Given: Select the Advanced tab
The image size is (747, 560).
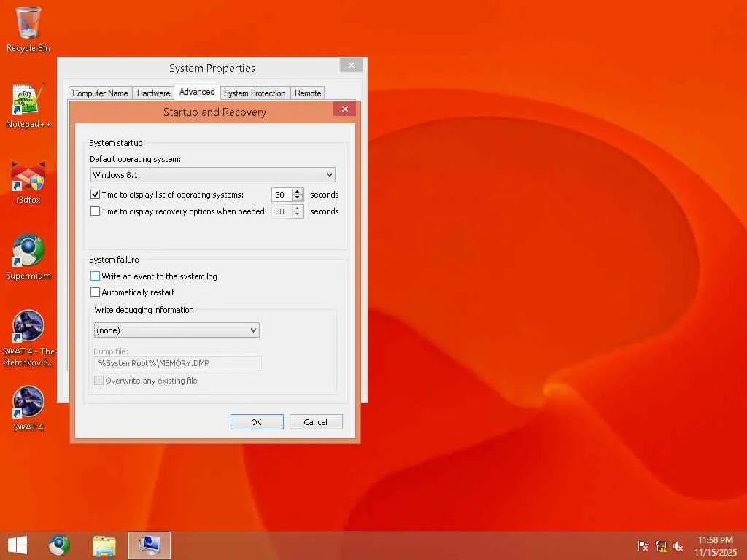Looking at the screenshot, I should coord(197,92).
